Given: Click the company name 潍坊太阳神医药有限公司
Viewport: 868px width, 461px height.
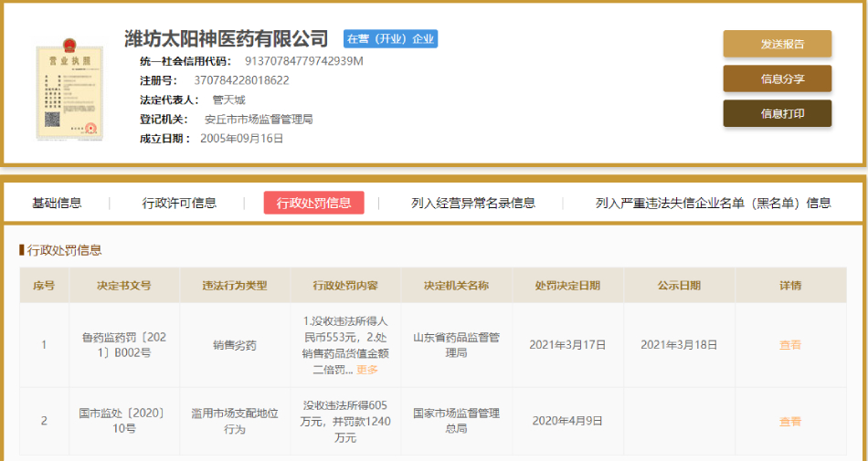Looking at the screenshot, I should (x=227, y=38).
